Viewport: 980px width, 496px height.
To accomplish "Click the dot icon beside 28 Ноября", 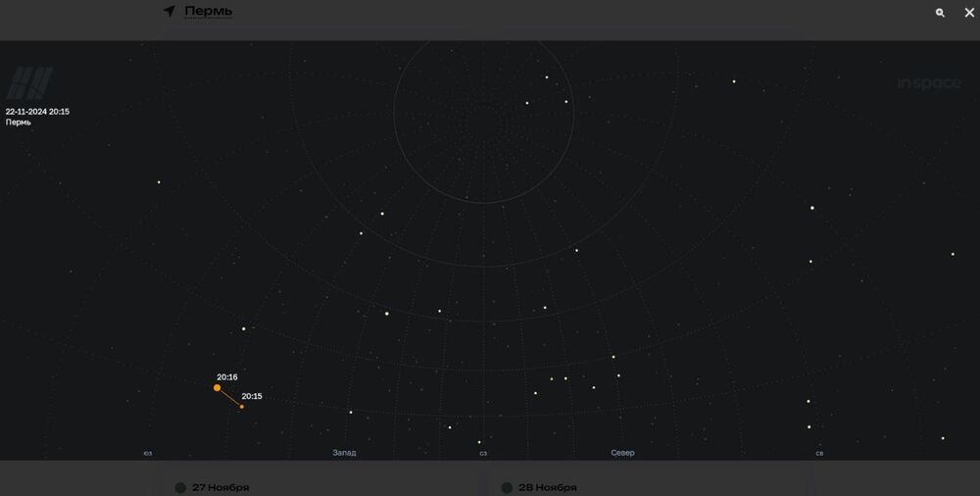I will point(507,488).
